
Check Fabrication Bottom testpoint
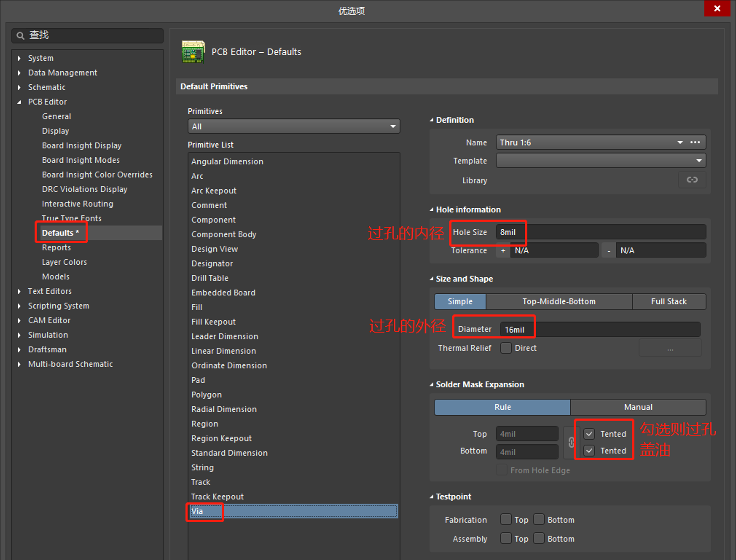click(539, 519)
